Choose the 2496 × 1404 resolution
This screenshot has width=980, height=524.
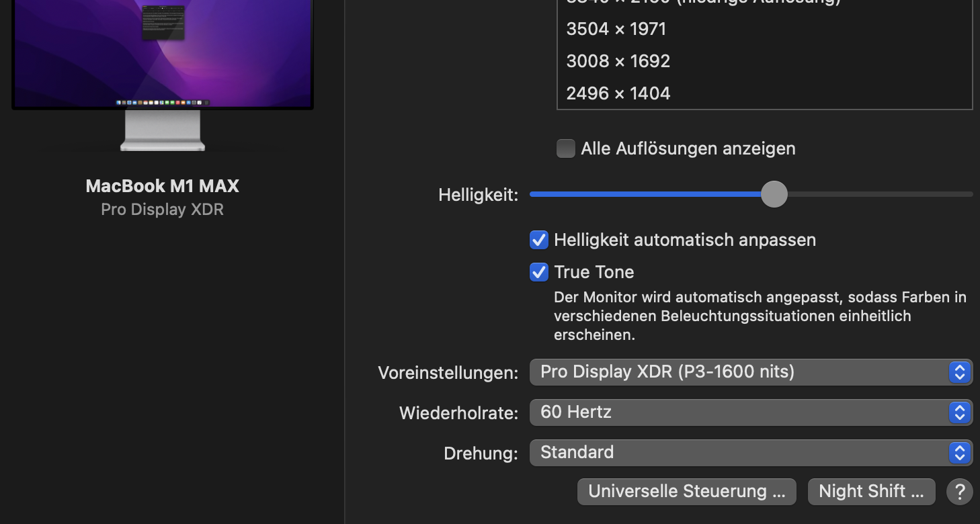coord(764,93)
